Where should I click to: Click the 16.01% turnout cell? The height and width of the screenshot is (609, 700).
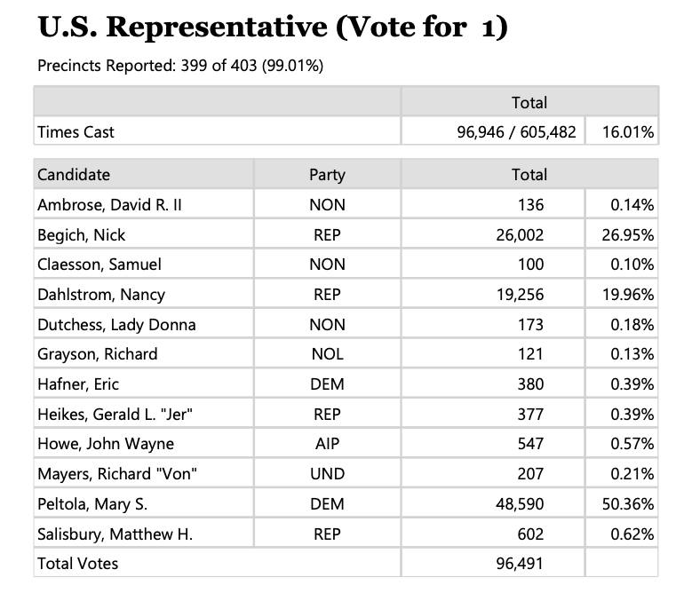click(622, 132)
